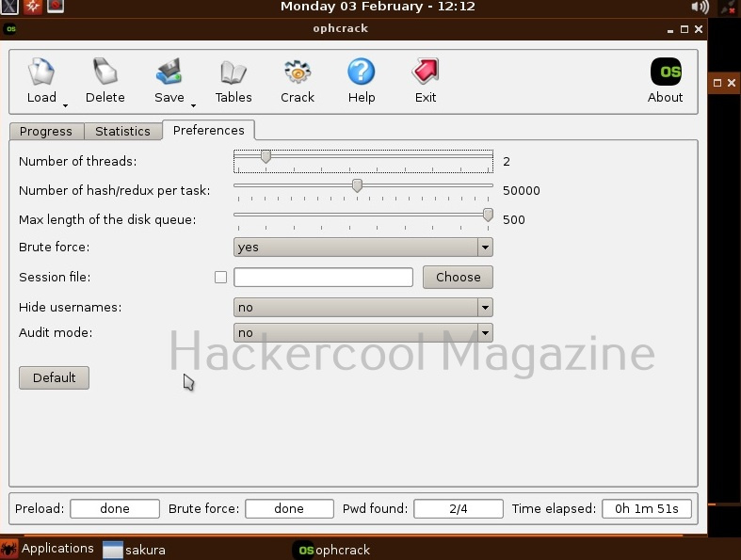Viewport: 741px width, 560px height.
Task: Click the hash/redux per task slider handle
Action: click(x=357, y=185)
